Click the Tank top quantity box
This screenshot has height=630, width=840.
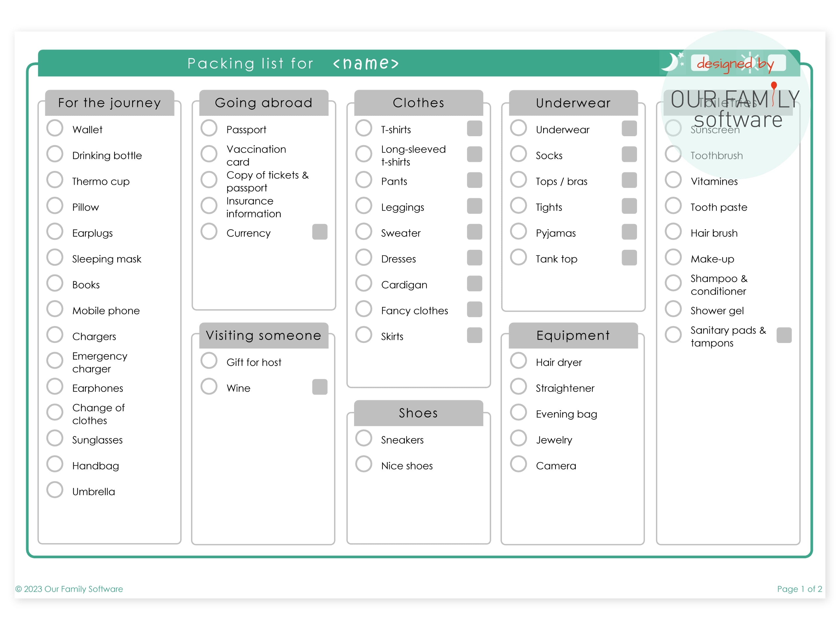click(629, 258)
